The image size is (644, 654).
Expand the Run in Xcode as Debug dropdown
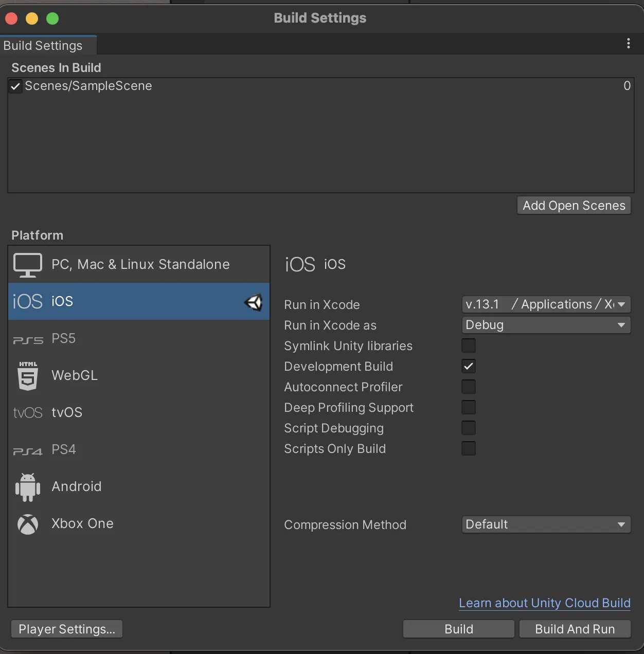click(546, 325)
